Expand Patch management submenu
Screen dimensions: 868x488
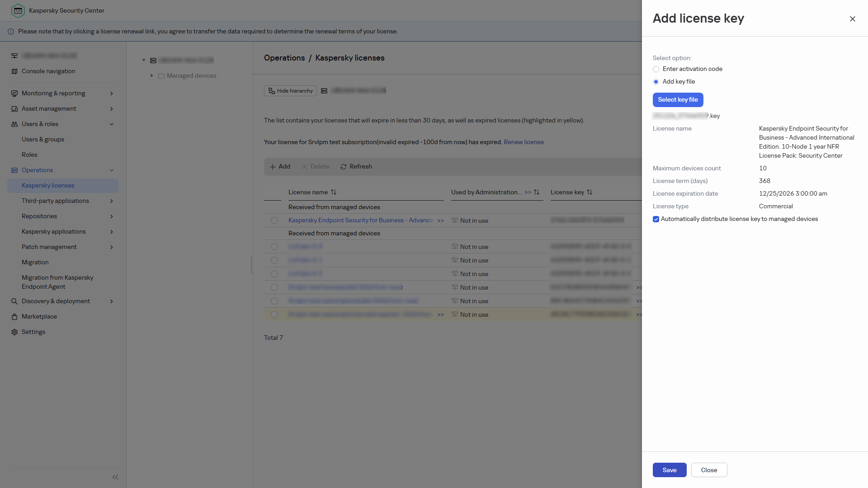(x=112, y=247)
